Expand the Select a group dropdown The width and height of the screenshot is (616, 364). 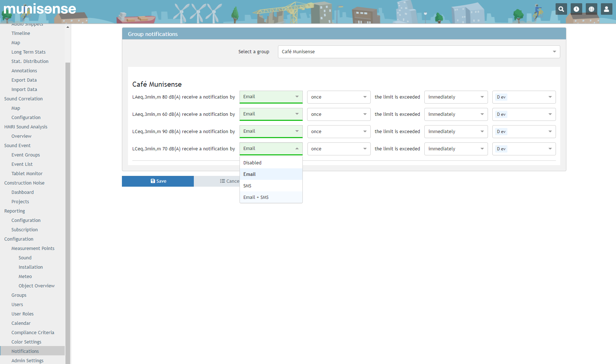pos(419,52)
